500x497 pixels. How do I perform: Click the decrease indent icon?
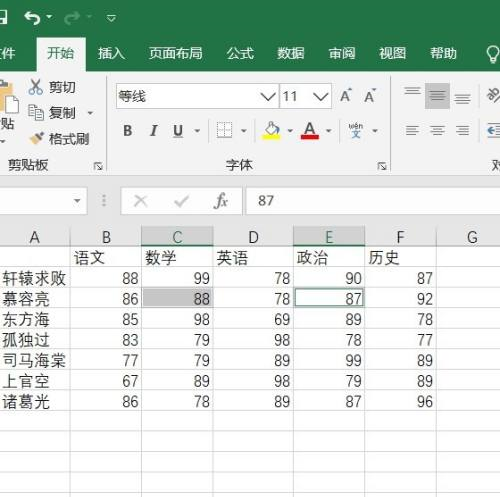[494, 131]
